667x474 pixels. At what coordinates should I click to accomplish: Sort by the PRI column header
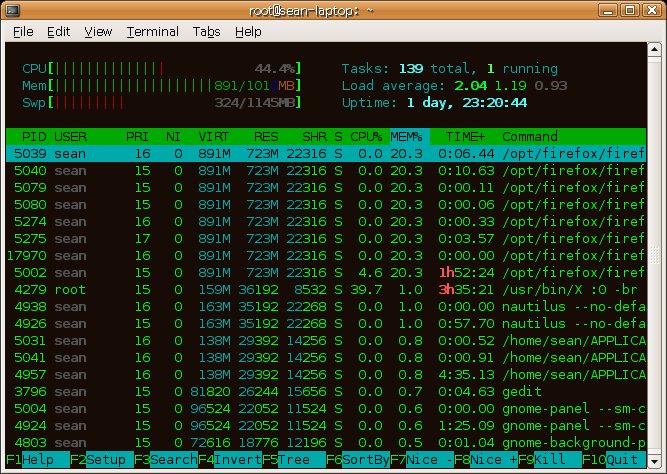137,137
